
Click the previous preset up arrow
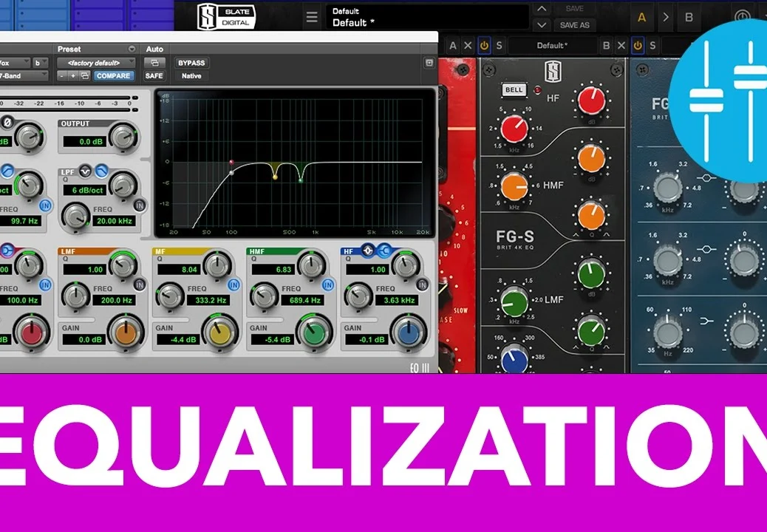click(x=541, y=9)
